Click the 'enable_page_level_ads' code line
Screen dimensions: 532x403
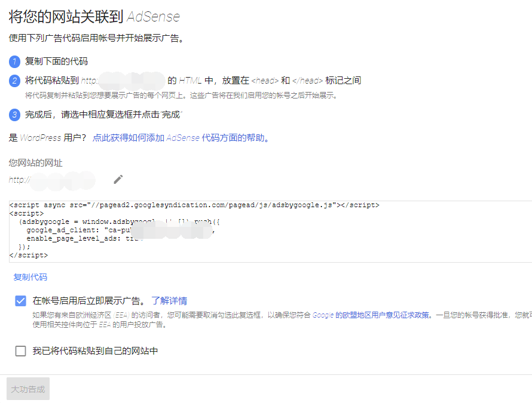click(85, 239)
